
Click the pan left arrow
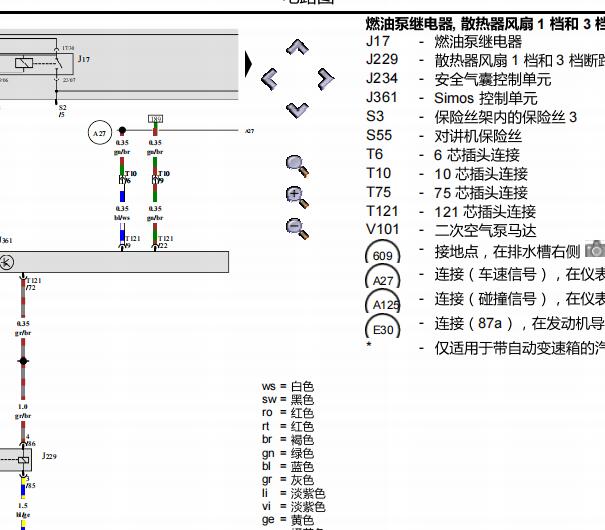pos(269,79)
